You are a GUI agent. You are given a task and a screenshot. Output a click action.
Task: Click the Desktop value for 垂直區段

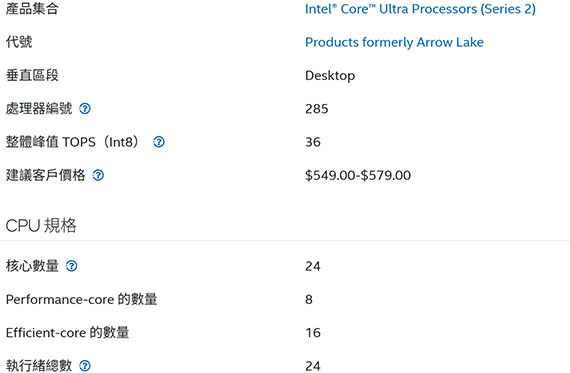[330, 76]
